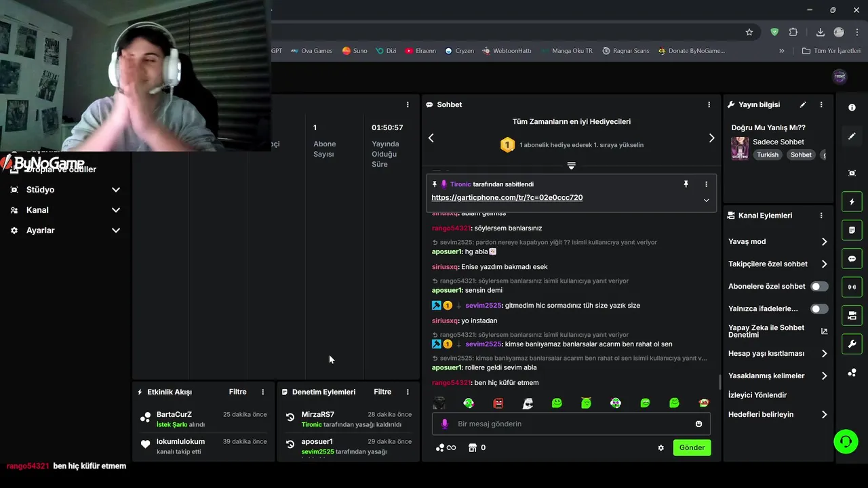Select the pencil edit icon in right sidebar
The width and height of the screenshot is (868, 488).
click(x=852, y=136)
